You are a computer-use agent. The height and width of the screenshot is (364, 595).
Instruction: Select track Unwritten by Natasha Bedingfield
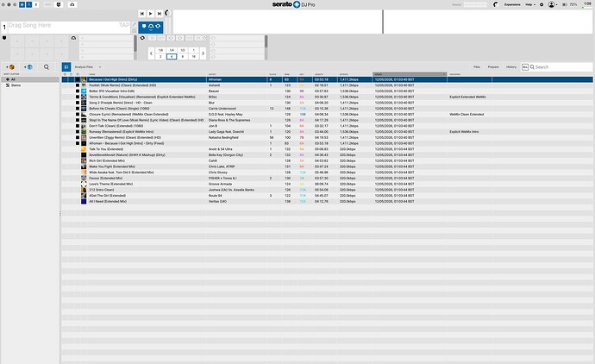coord(327,137)
